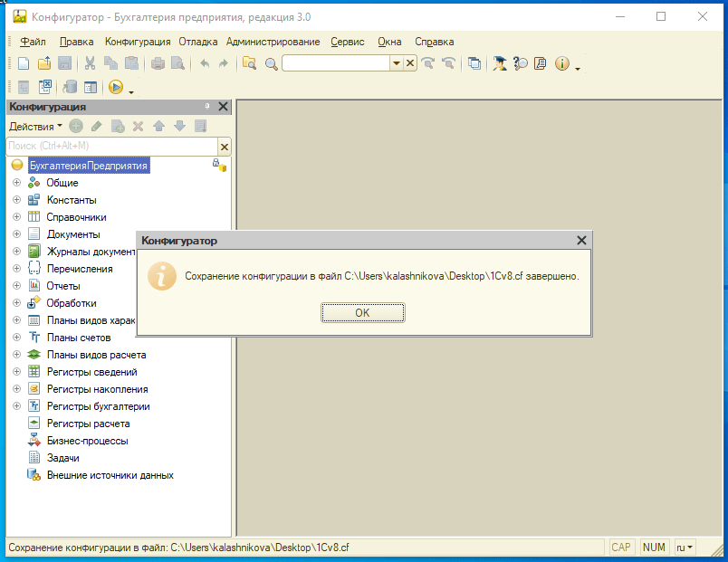Open the Действия dropdown menu

(x=35, y=127)
